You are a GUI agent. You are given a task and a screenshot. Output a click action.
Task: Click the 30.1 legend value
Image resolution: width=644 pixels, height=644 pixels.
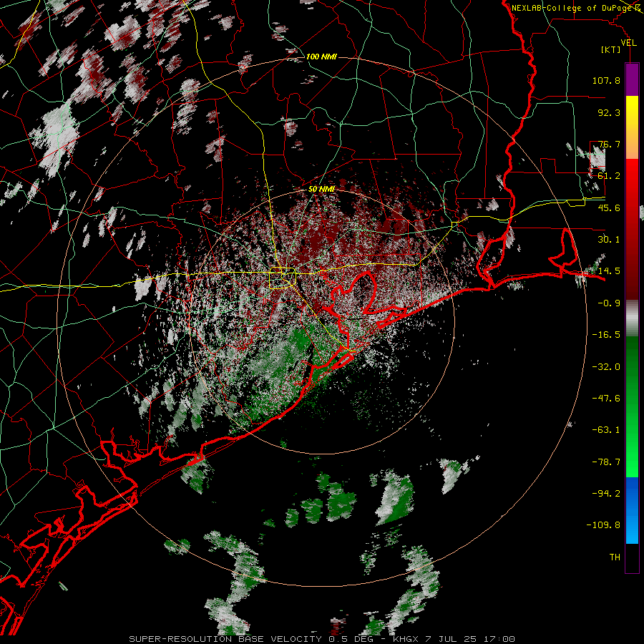point(609,240)
